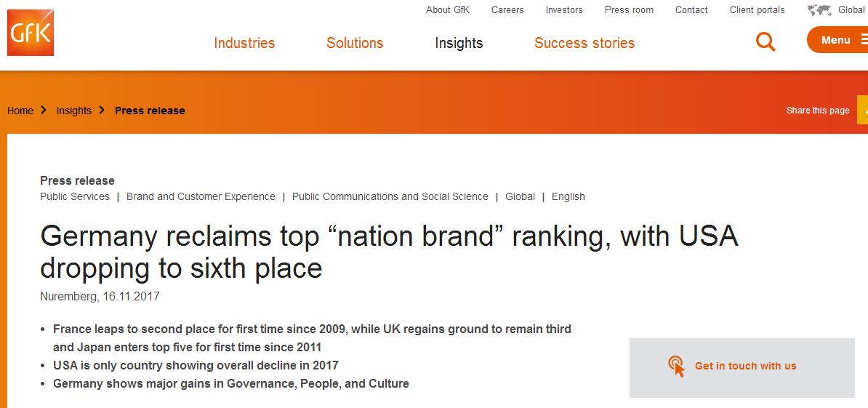Viewport: 868px width, 408px height.
Task: Click Get in touch with us
Action: 745,366
